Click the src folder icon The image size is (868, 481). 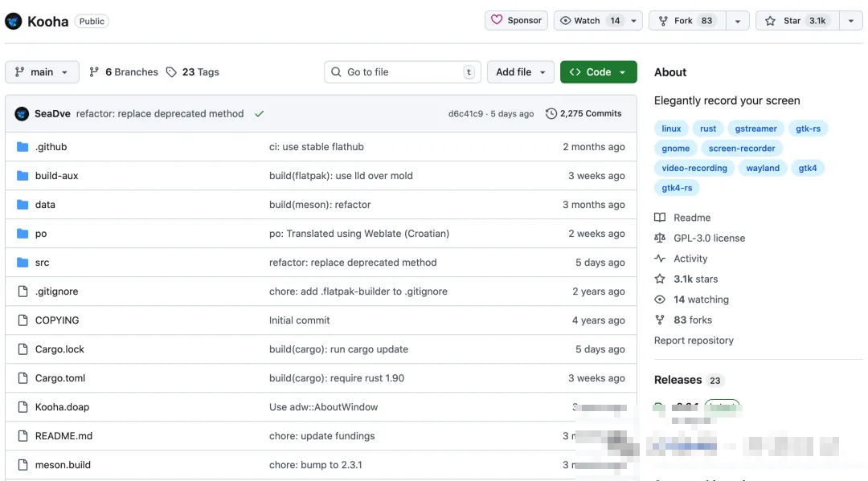click(23, 262)
